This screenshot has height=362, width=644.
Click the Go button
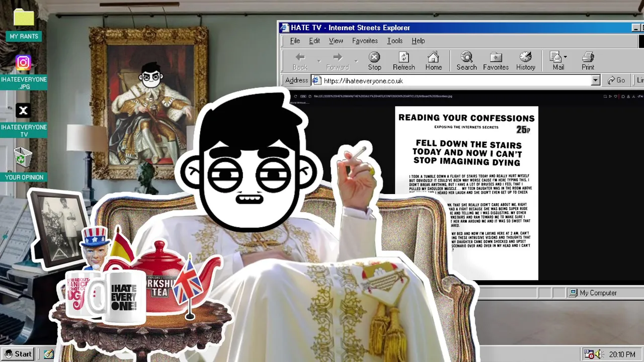pyautogui.click(x=616, y=80)
